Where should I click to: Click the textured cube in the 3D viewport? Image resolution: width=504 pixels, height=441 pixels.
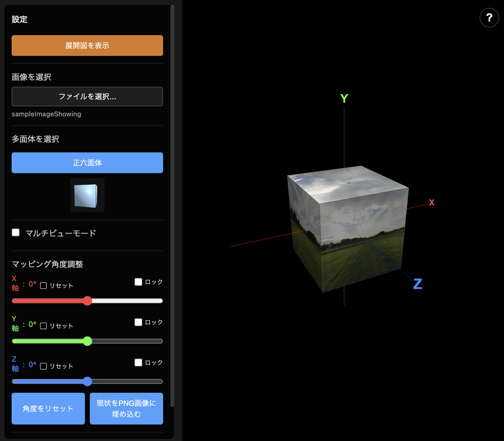pos(348,229)
